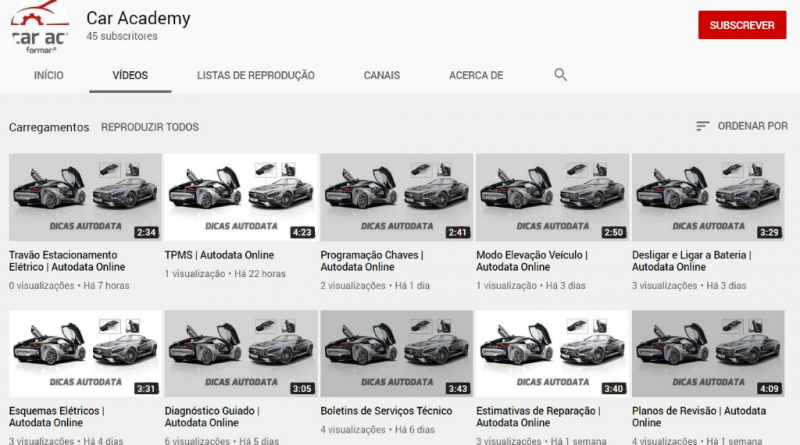This screenshot has height=445, width=800.
Task: Click the 2:41 duration badge
Action: click(458, 232)
